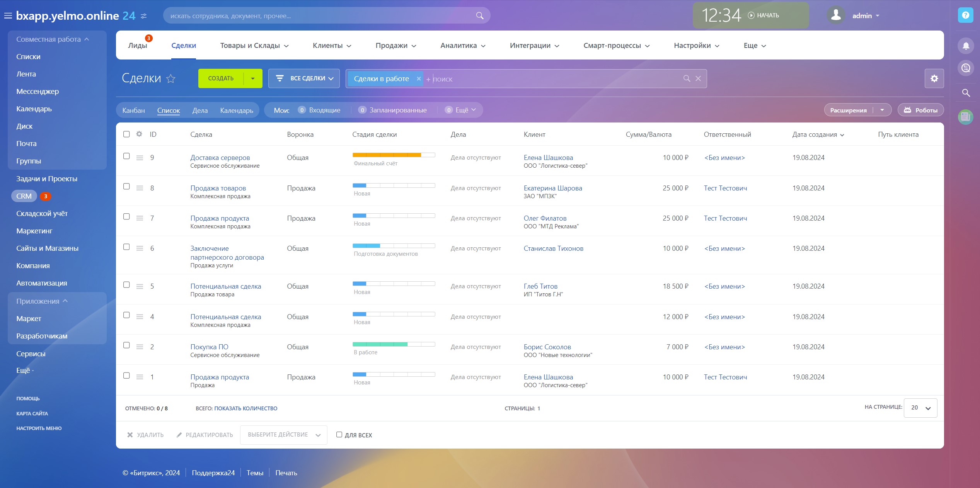980x488 pixels.
Task: Click the help question mark icon
Action: point(965,15)
